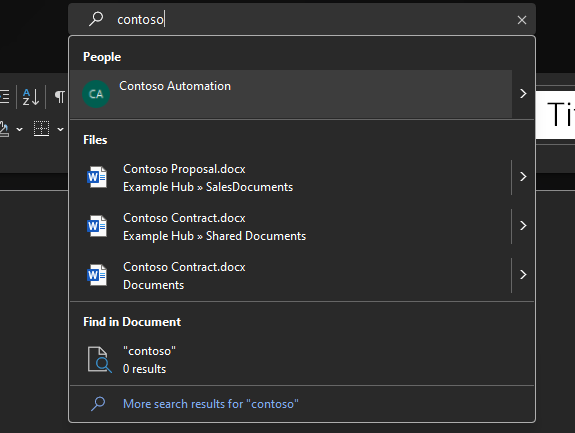Clear the search box with X

(521, 20)
